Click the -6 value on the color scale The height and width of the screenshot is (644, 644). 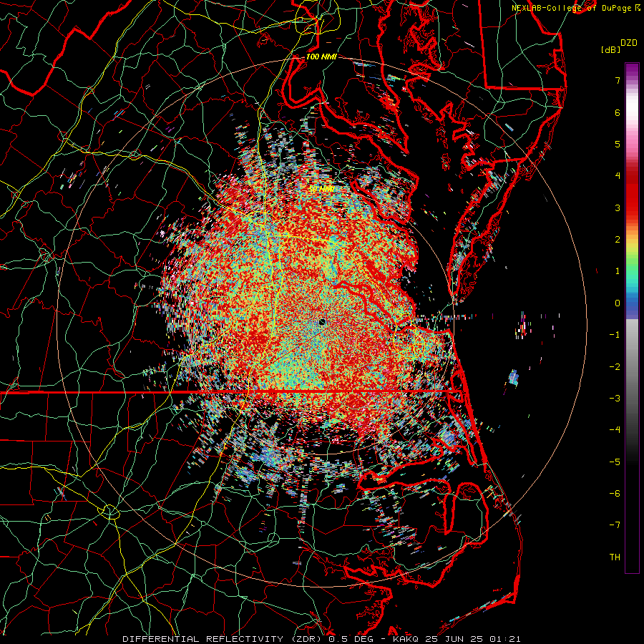[615, 494]
